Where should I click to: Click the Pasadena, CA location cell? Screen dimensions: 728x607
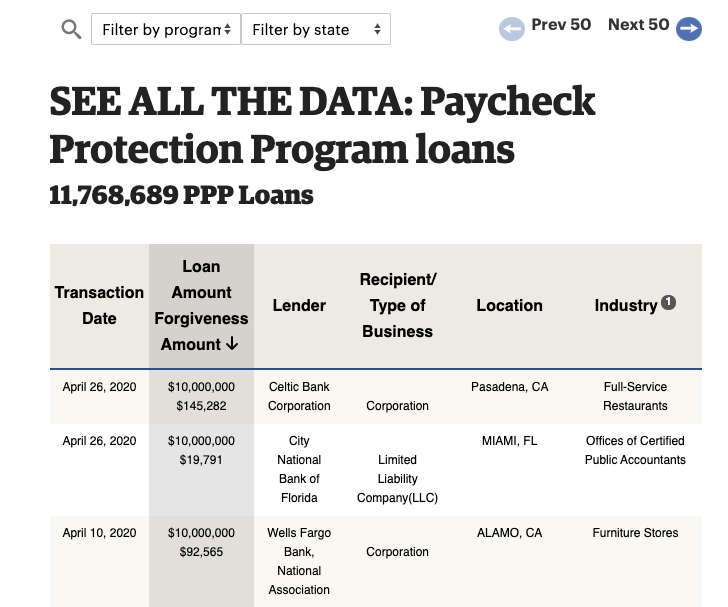click(x=509, y=387)
